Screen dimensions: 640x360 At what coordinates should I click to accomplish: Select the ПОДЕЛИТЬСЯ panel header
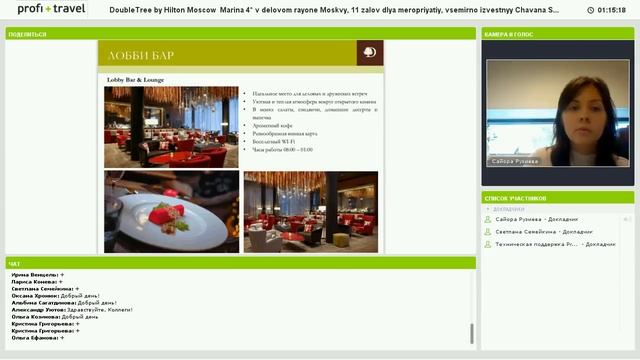click(240, 34)
